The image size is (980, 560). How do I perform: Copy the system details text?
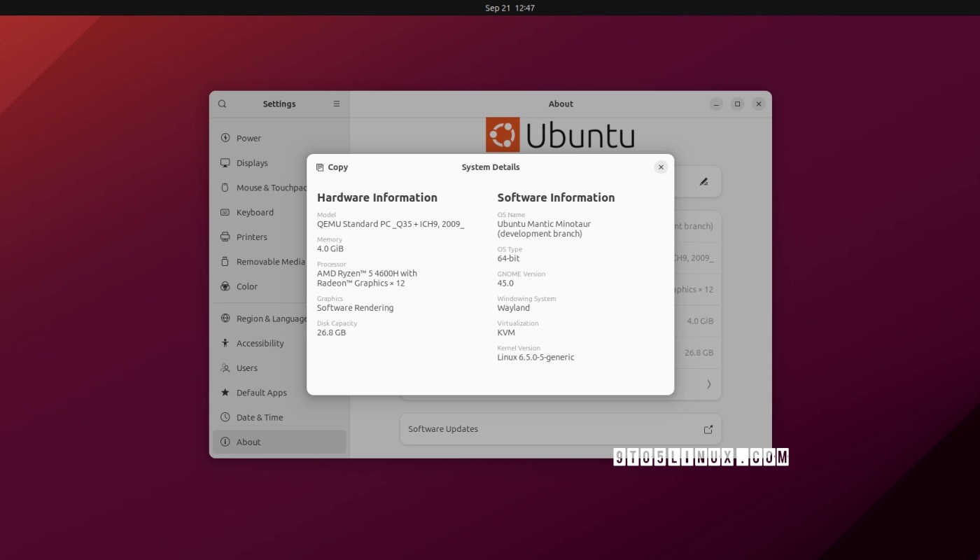[332, 167]
